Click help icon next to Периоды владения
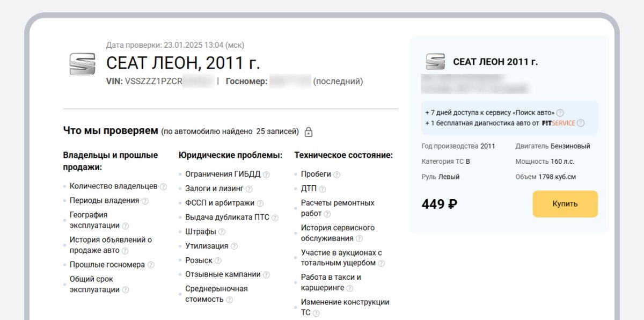The height and width of the screenshot is (320, 644). (x=145, y=201)
